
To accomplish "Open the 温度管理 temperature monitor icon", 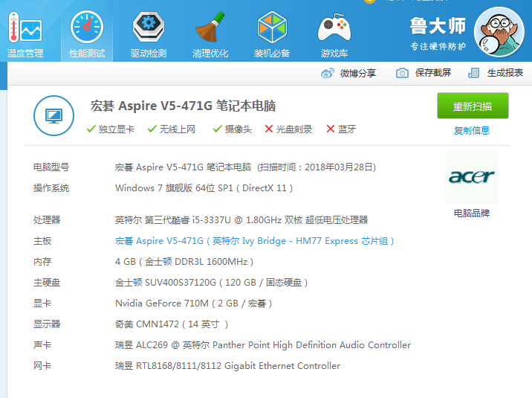I will (x=25, y=30).
